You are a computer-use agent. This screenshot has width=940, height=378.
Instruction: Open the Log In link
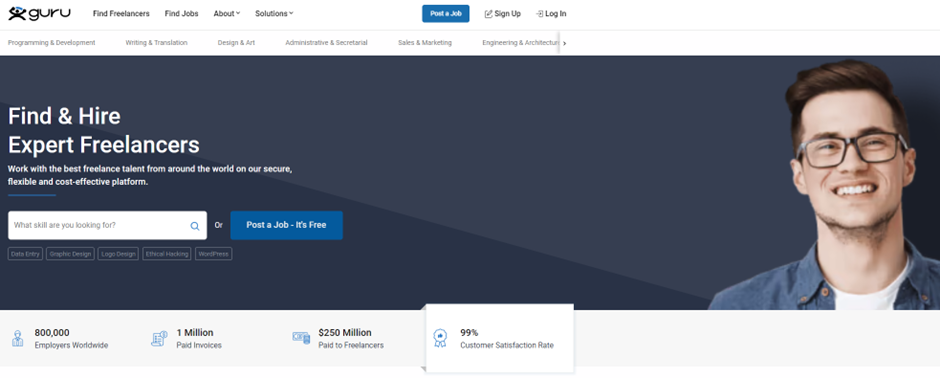pos(550,14)
